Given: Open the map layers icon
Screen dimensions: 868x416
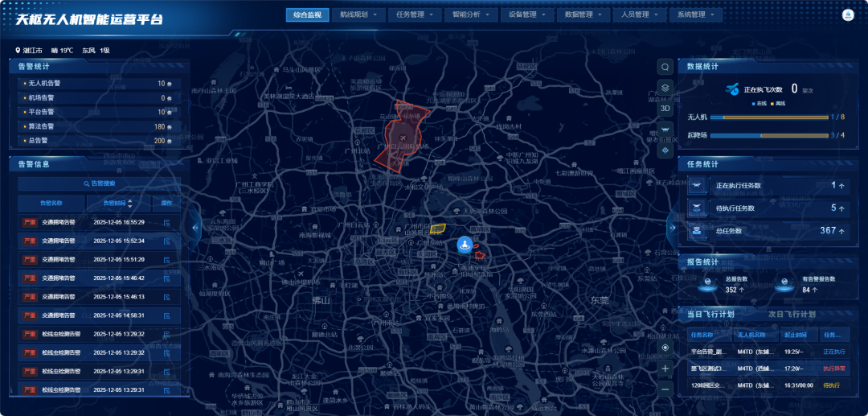Looking at the screenshot, I should point(665,88).
